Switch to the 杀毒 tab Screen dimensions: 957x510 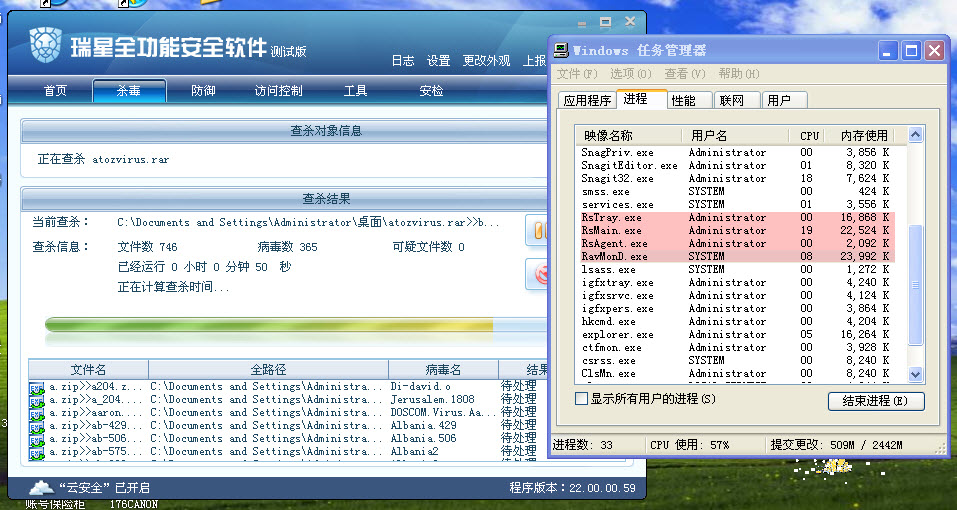point(129,91)
